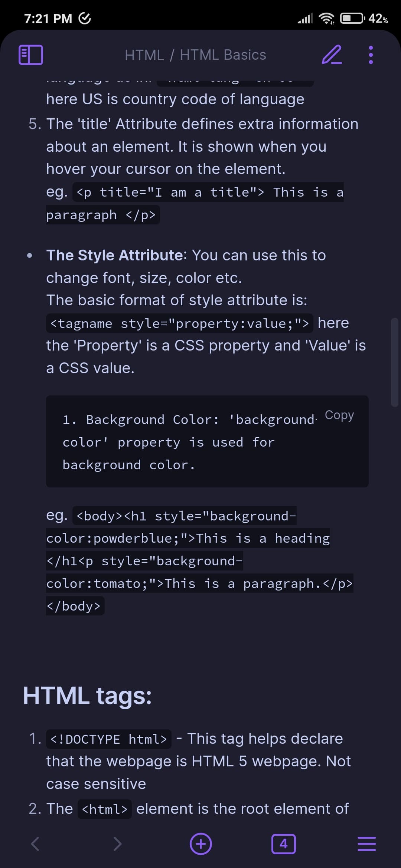Open tab switcher showing 4 tabs
Screen dimensions: 401x868
[284, 844]
